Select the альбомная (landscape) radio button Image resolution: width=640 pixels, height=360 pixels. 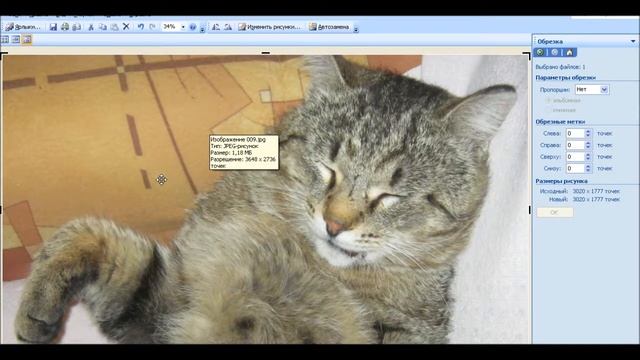click(549, 100)
